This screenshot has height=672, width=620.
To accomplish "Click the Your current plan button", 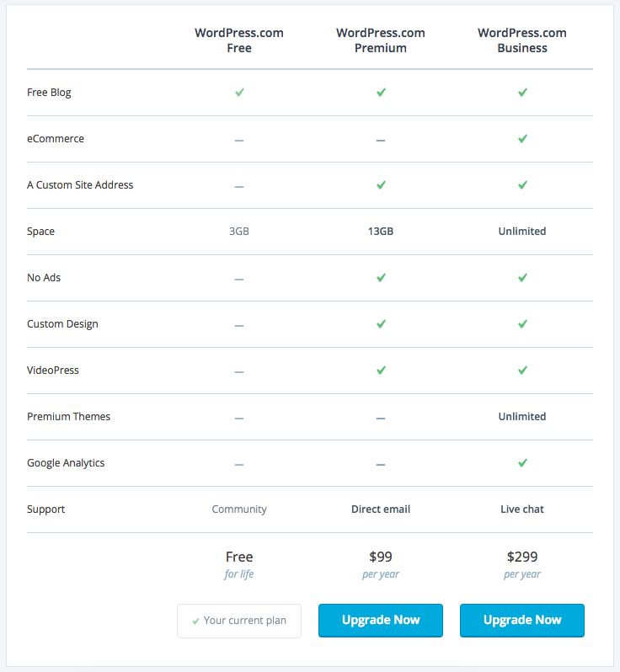I will [239, 621].
